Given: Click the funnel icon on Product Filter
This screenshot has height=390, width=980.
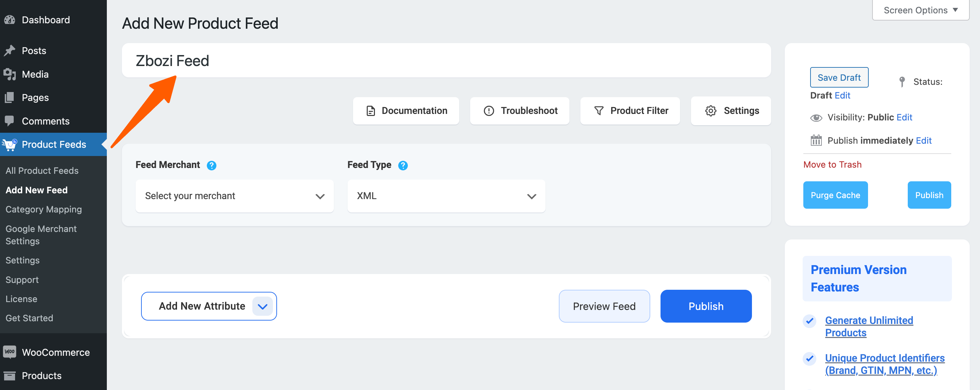Looking at the screenshot, I should pos(599,110).
